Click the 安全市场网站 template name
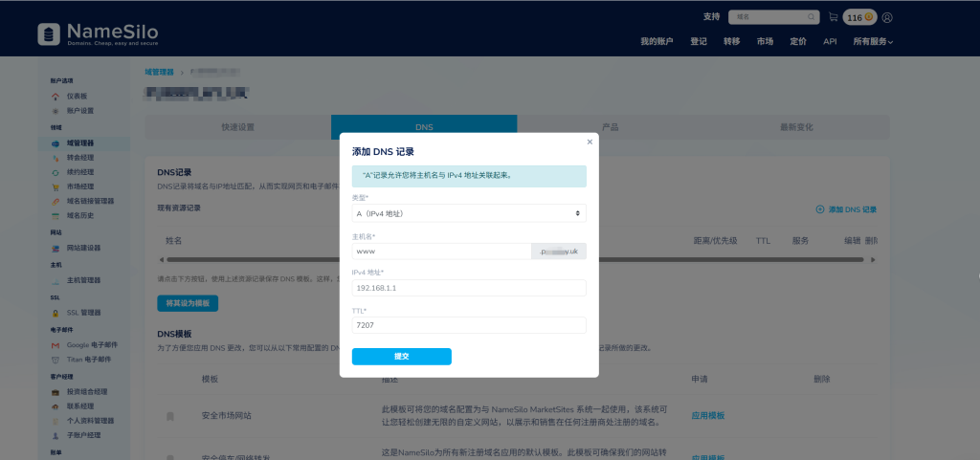 227,416
